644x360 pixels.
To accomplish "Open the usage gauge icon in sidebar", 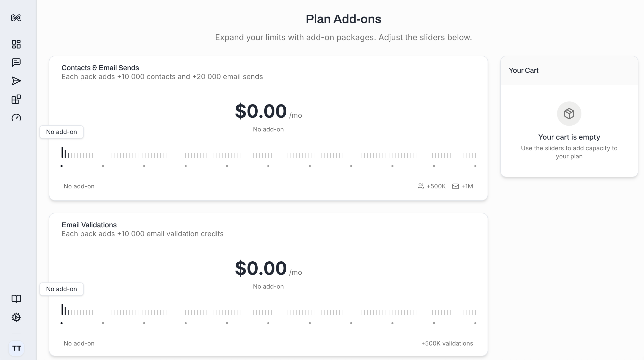I will pyautogui.click(x=16, y=118).
